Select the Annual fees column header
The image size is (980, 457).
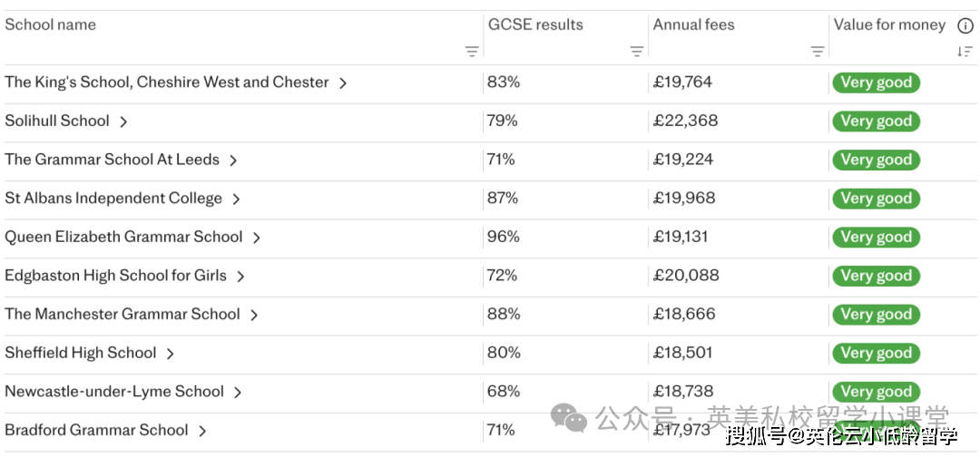[x=694, y=25]
